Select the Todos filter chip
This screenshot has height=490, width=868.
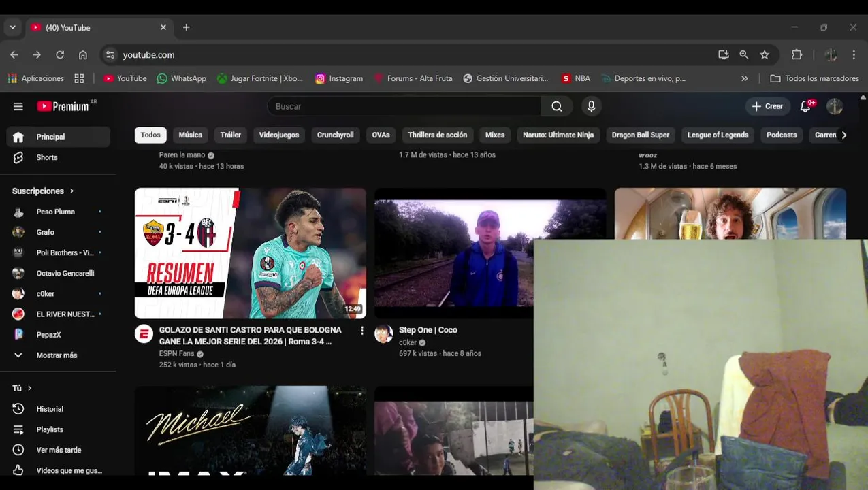(150, 135)
